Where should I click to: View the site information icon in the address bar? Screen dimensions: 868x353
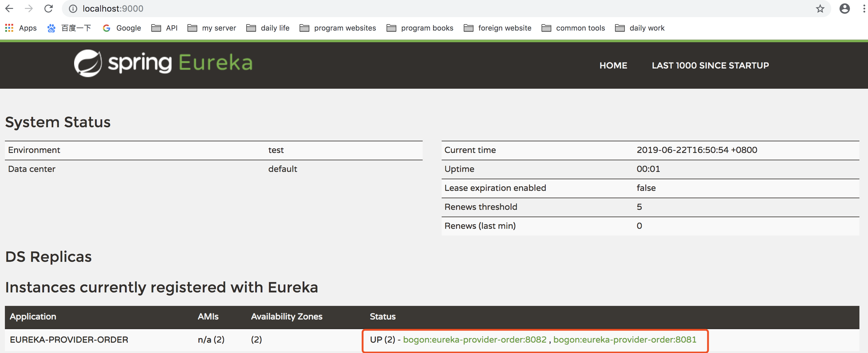point(73,9)
